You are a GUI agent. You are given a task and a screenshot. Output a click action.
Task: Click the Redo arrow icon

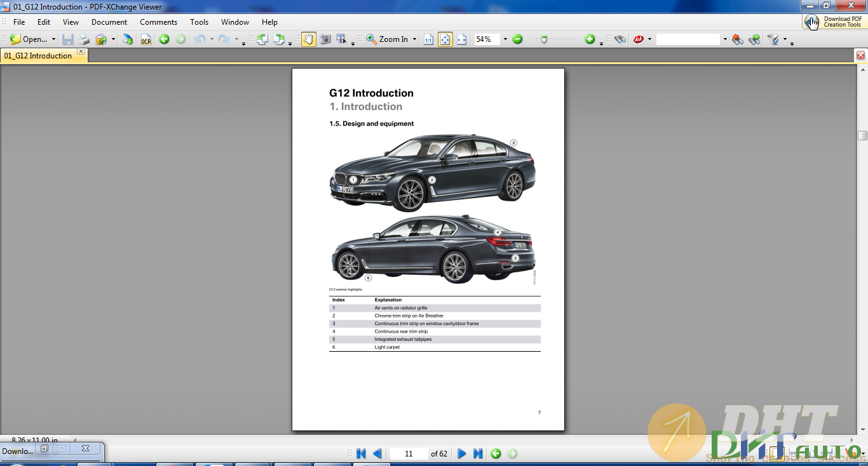(224, 39)
